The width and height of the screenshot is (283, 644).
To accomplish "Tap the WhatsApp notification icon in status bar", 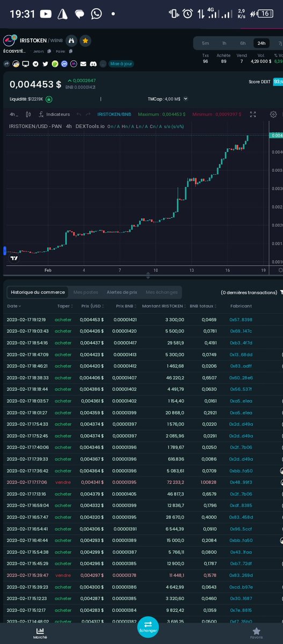I will tap(96, 14).
